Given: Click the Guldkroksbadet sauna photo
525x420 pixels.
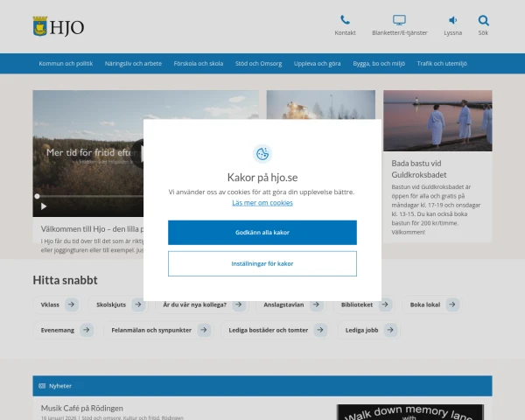Looking at the screenshot, I should [x=437, y=120].
